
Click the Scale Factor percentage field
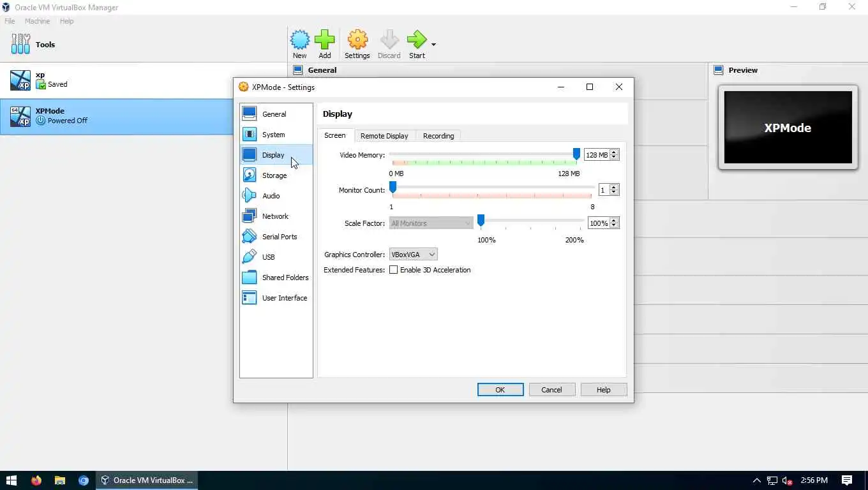599,223
